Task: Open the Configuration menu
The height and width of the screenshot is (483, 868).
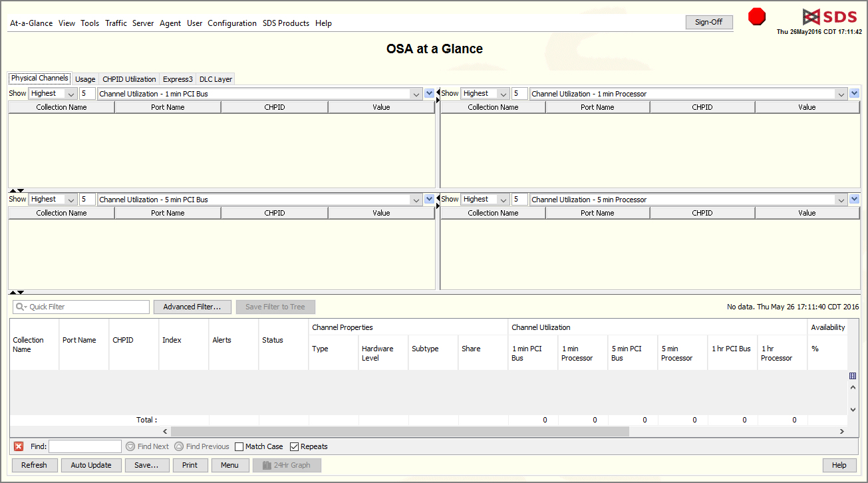Action: (x=232, y=23)
